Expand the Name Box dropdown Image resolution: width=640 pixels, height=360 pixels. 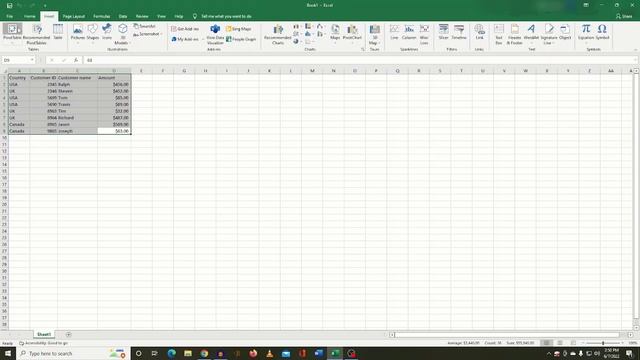coord(32,60)
